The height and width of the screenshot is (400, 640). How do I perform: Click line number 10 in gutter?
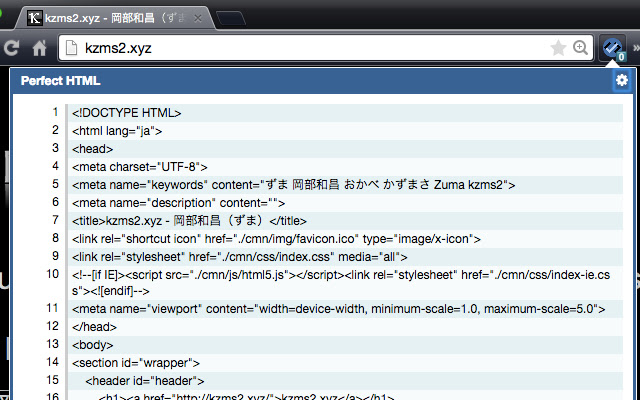pos(52,273)
